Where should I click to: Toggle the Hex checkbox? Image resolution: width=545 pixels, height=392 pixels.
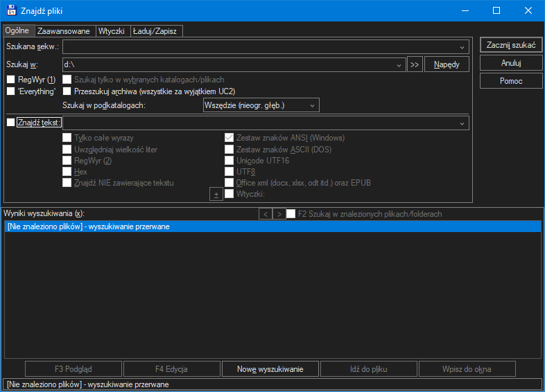click(x=67, y=172)
